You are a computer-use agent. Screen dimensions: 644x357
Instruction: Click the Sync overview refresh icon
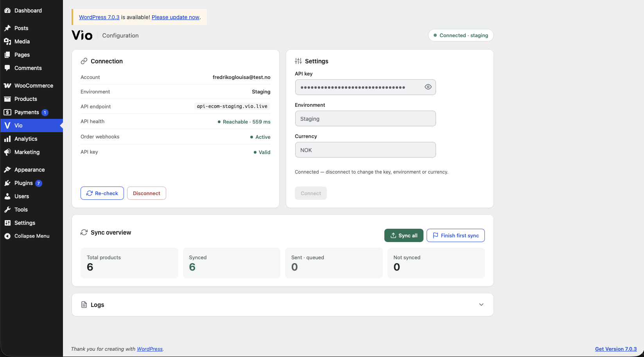84,233
